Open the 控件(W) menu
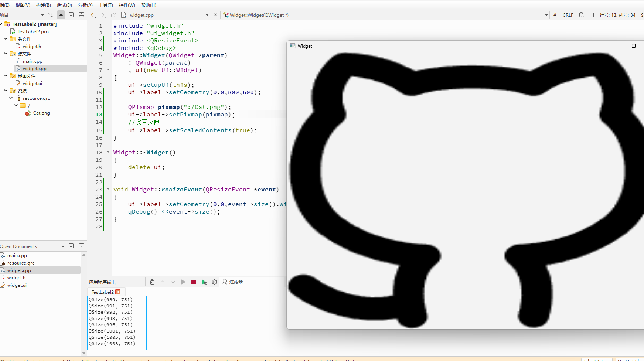The width and height of the screenshot is (644, 361). pyautogui.click(x=127, y=5)
